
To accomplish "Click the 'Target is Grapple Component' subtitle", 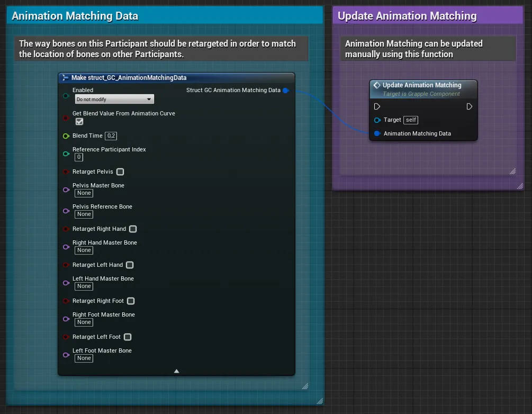I will [x=421, y=94].
